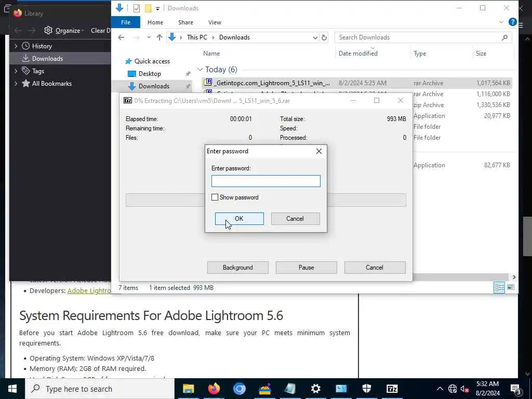Open the Home ribbon tab
The width and height of the screenshot is (532, 399).
click(155, 22)
